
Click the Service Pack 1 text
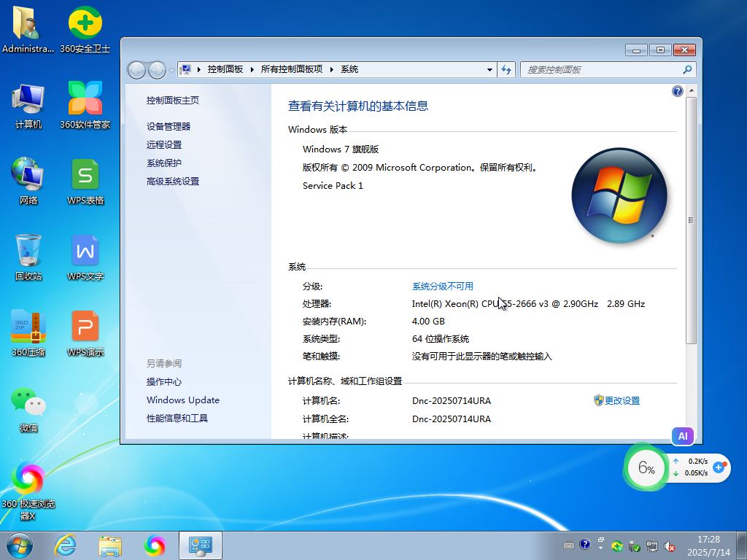(x=333, y=186)
